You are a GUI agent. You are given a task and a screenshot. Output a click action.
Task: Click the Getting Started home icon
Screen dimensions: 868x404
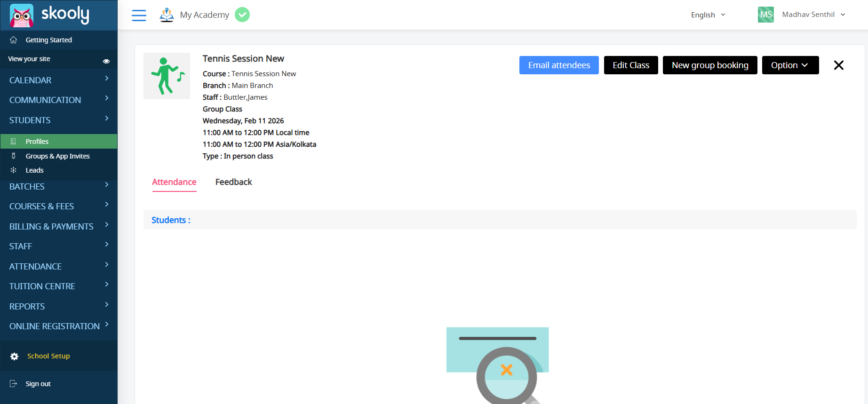point(14,40)
